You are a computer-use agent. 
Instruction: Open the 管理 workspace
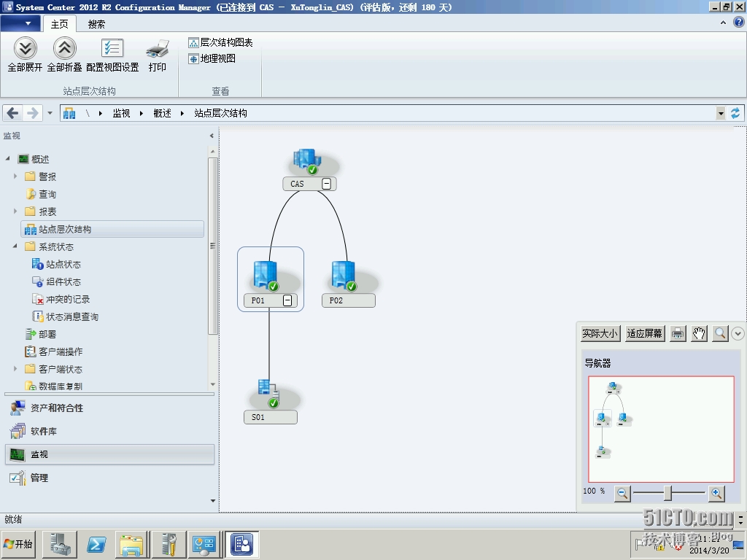[109, 478]
